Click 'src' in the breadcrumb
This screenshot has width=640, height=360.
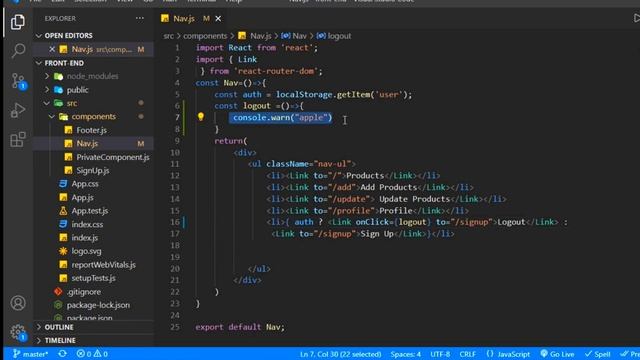168,36
